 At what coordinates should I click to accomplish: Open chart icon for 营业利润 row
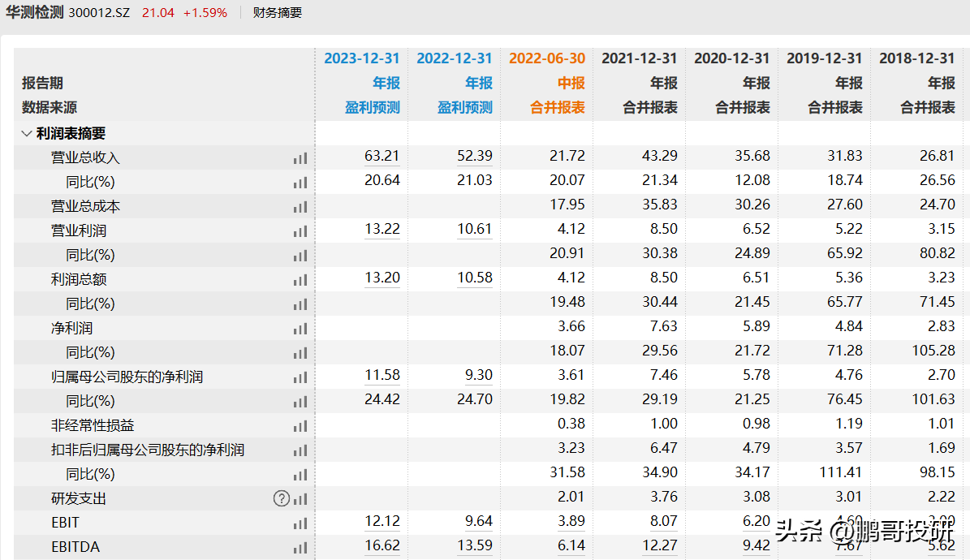point(300,231)
